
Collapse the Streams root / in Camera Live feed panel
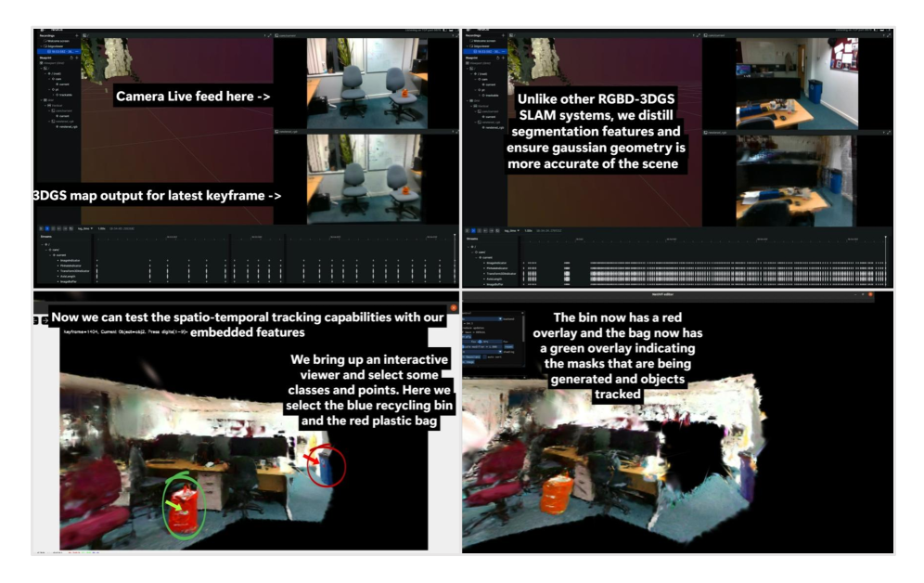pyautogui.click(x=42, y=245)
